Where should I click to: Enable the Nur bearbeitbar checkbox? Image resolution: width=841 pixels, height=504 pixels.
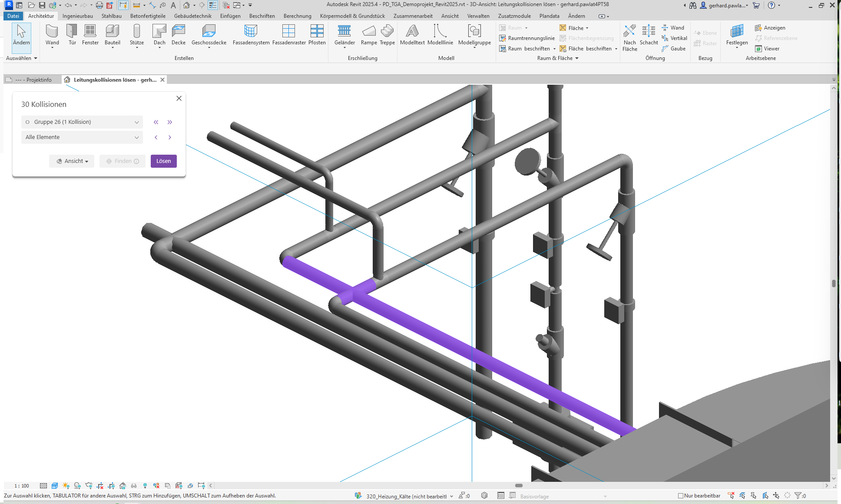pos(681,496)
